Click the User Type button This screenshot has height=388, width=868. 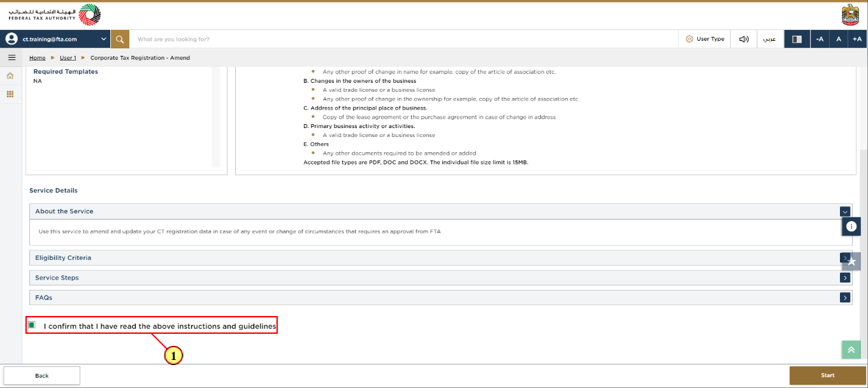tap(705, 39)
